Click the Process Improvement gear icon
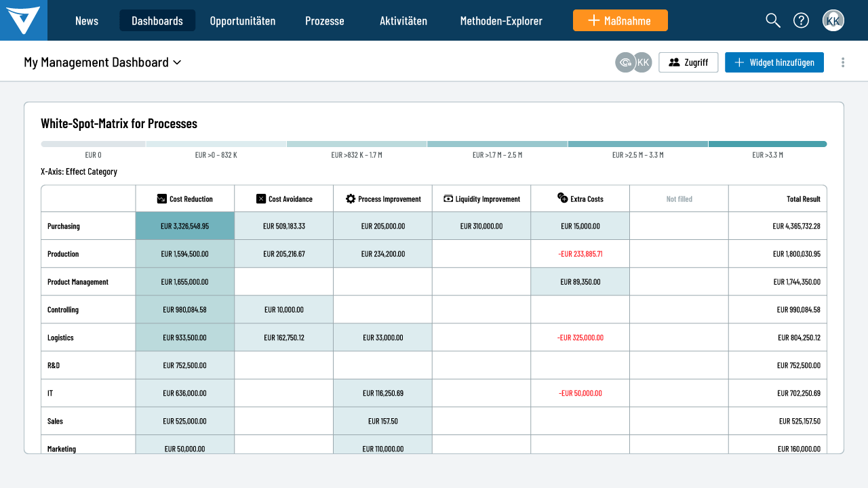 [351, 199]
